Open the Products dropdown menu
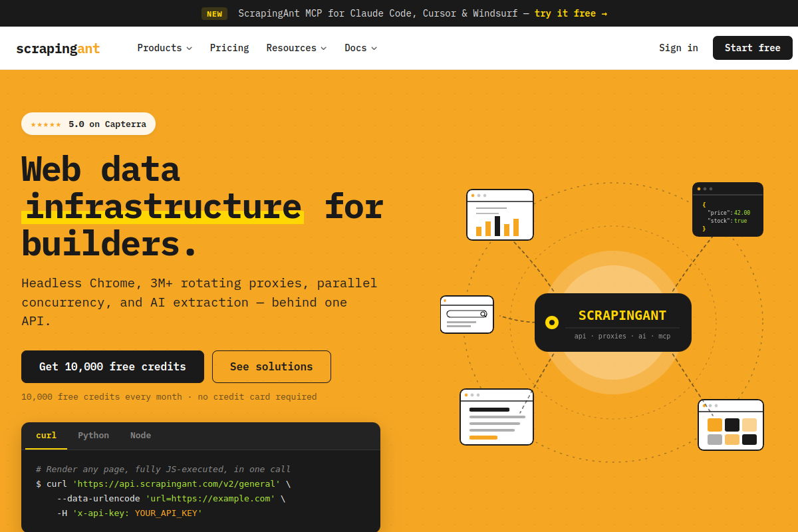The image size is (798, 532). 164,48
